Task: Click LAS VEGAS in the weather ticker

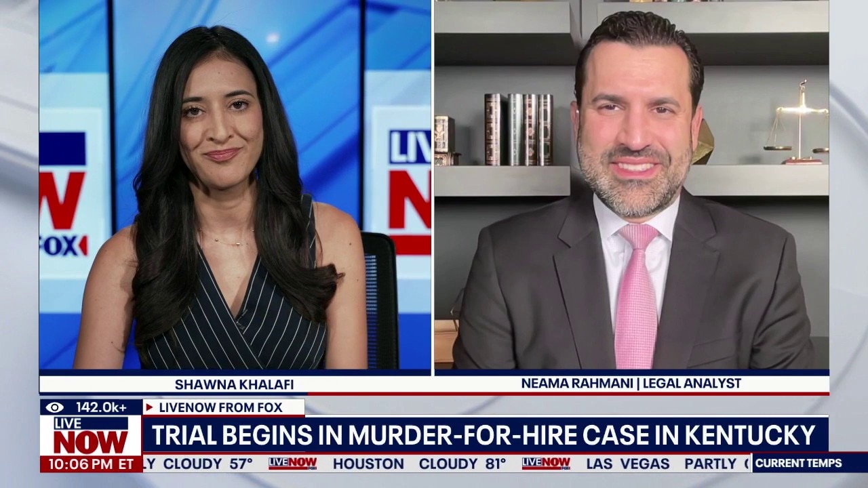Action: point(627,464)
